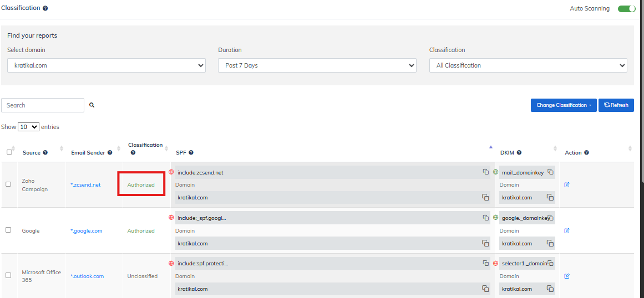Turn off the Auto Scanning toggle
The width and height of the screenshot is (644, 298).
(x=626, y=8)
